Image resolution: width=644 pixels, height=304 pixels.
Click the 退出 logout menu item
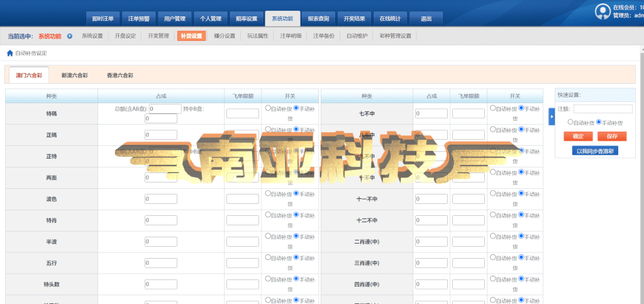click(x=426, y=18)
